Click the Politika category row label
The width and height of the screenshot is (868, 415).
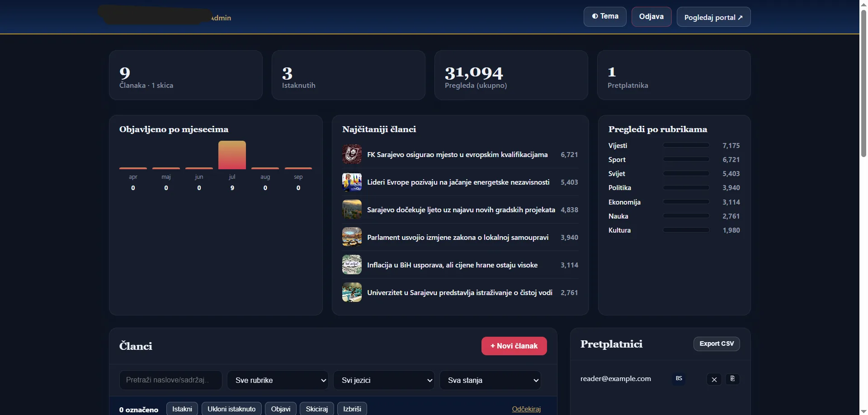[620, 188]
